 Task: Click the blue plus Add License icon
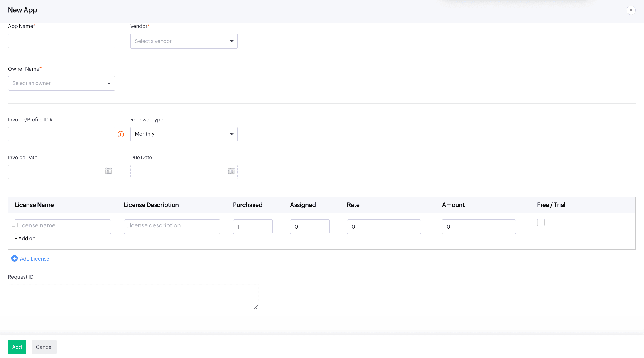pos(14,259)
